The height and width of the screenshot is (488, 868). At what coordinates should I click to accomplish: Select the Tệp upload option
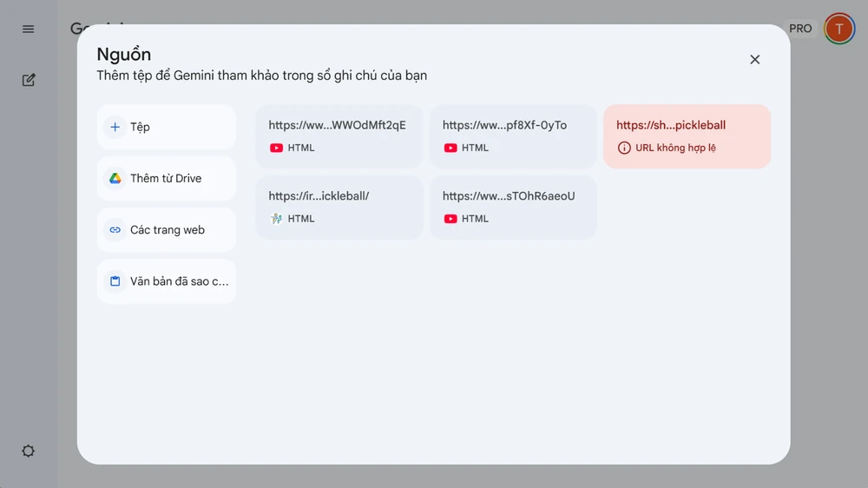click(x=167, y=127)
